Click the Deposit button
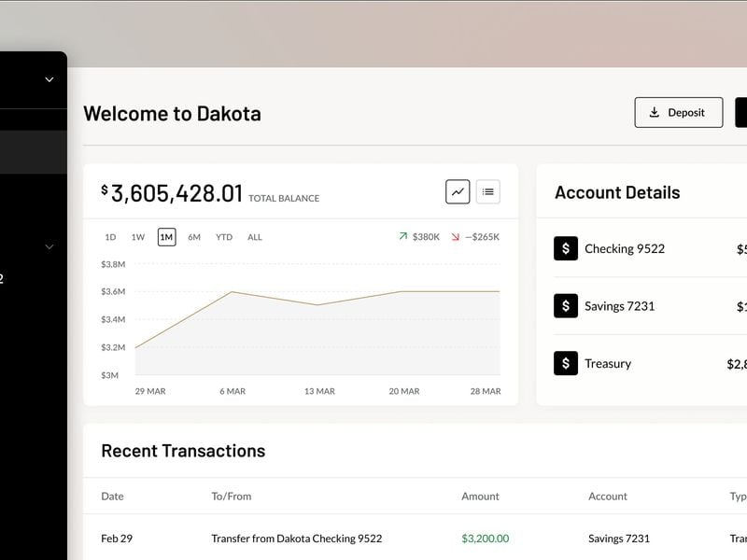Viewport: 747px width, 560px height. click(679, 112)
